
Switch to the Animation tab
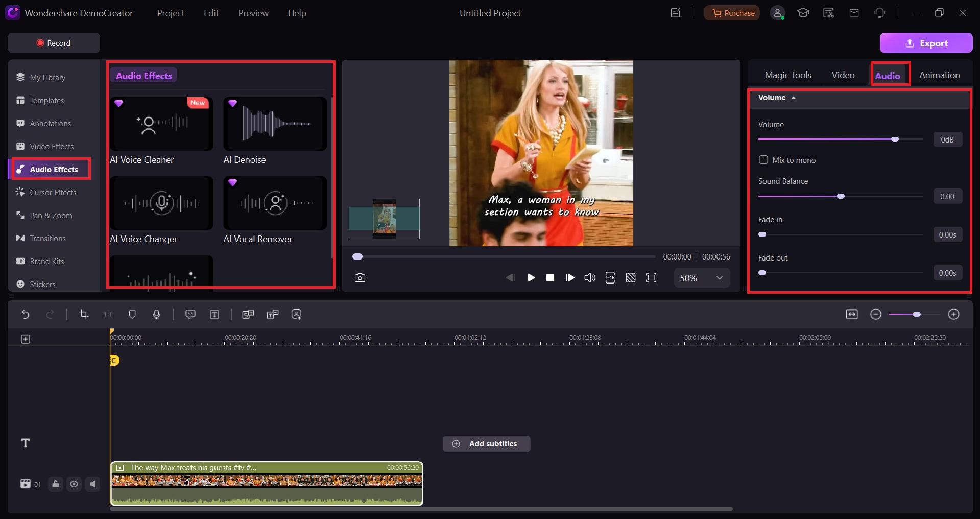coord(940,75)
